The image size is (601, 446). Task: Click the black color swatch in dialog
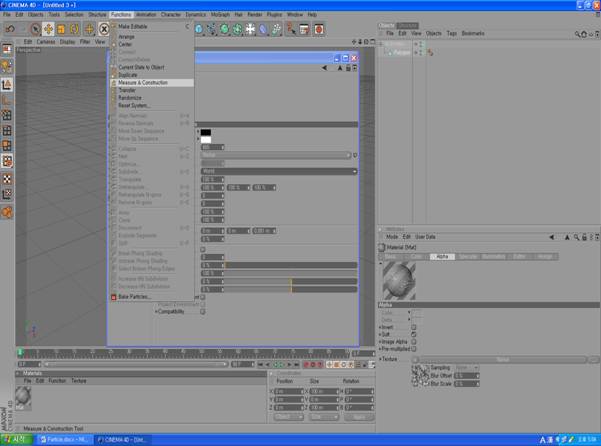pyautogui.click(x=206, y=132)
